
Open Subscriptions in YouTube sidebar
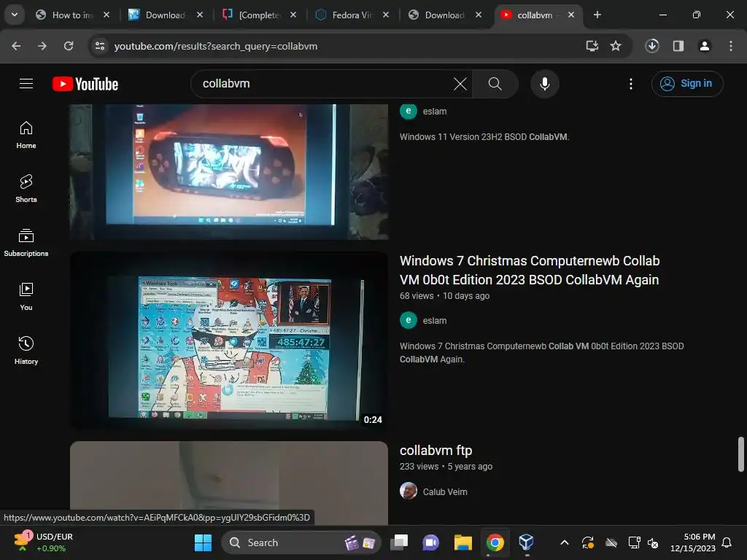click(26, 242)
